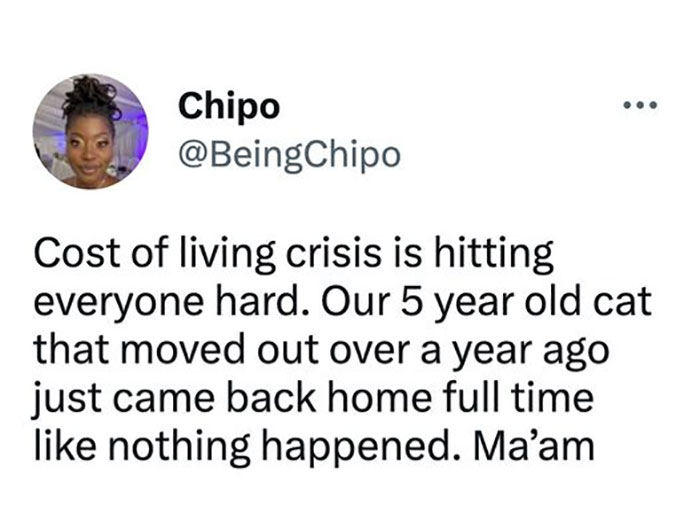Click Chipo's profile picture
Viewport: 700px width, 512px height.
coord(90,130)
